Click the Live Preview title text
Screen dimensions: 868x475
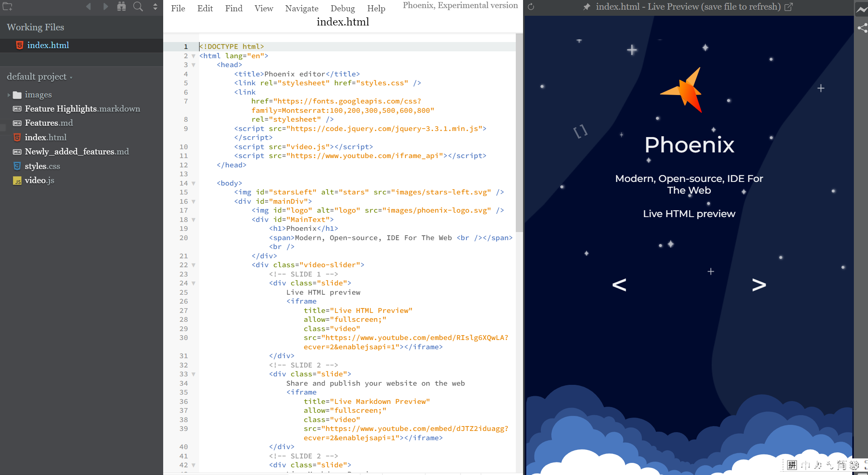click(688, 7)
